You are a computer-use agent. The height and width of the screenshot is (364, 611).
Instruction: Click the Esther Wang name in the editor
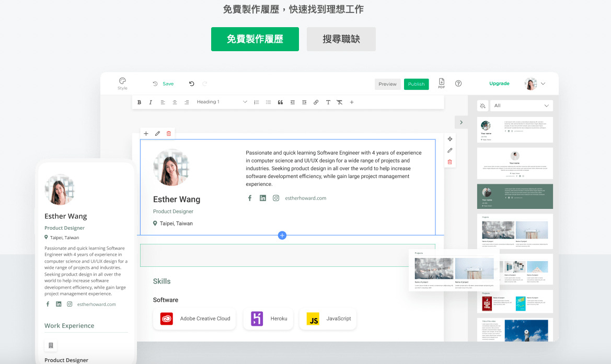pos(177,199)
